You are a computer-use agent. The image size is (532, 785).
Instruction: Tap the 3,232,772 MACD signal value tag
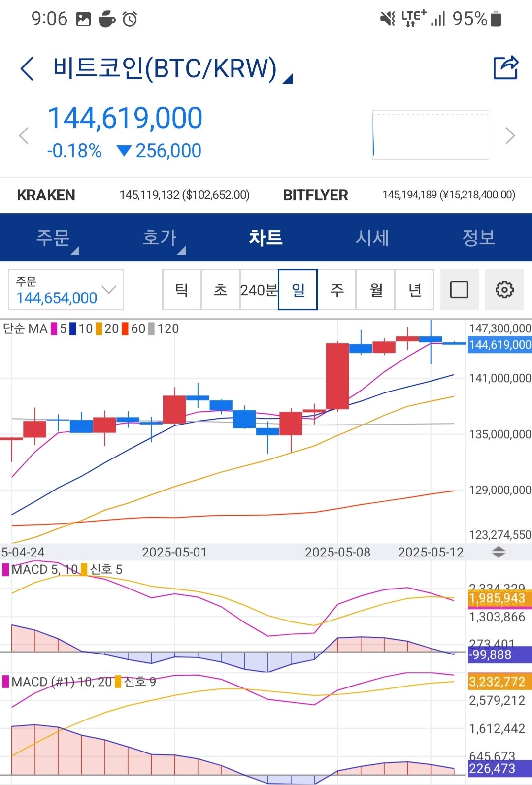click(499, 682)
